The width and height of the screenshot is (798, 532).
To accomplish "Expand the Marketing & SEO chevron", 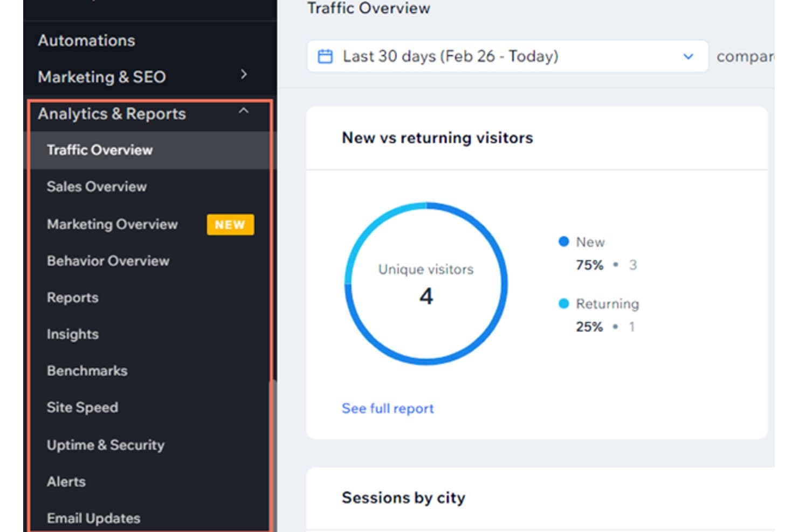I will [244, 74].
